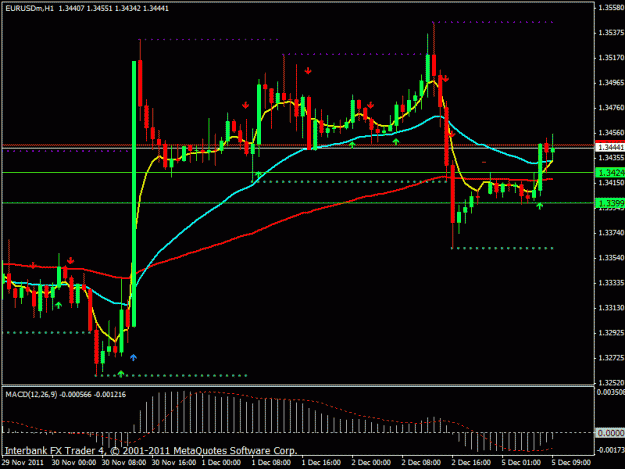Viewport: 625px width, 469px height.
Task: Click the 1.32725 price axis value
Action: [611, 358]
